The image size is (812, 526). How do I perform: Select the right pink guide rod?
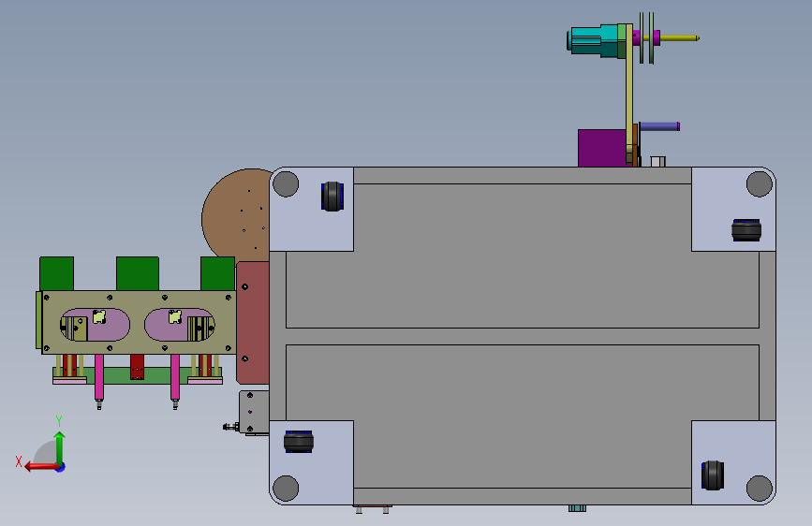pyautogui.click(x=175, y=377)
